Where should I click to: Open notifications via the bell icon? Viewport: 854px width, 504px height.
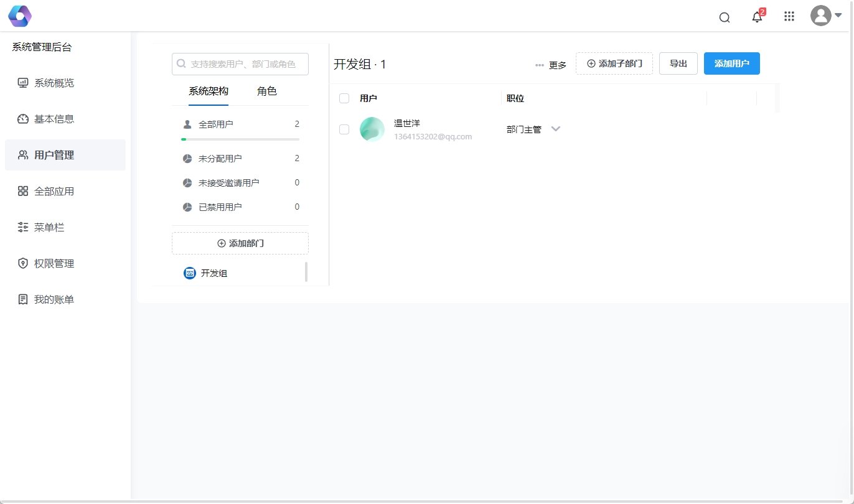click(x=756, y=17)
